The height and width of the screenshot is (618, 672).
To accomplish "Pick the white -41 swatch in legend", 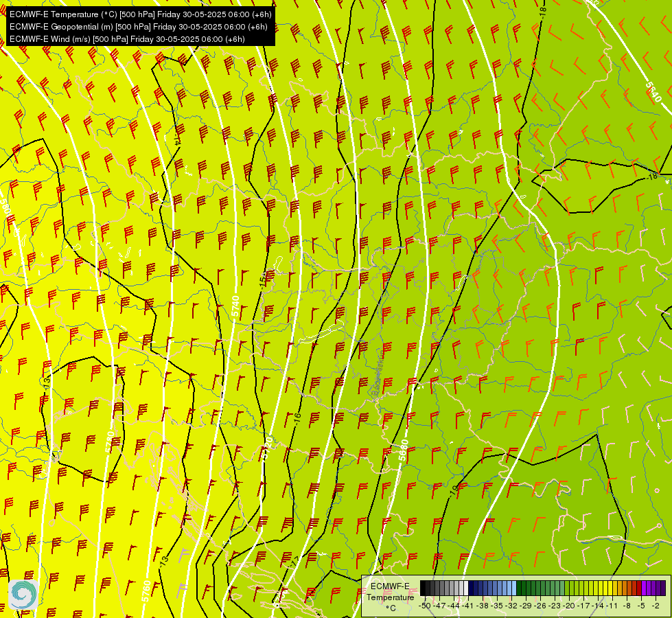I will click(466, 588).
